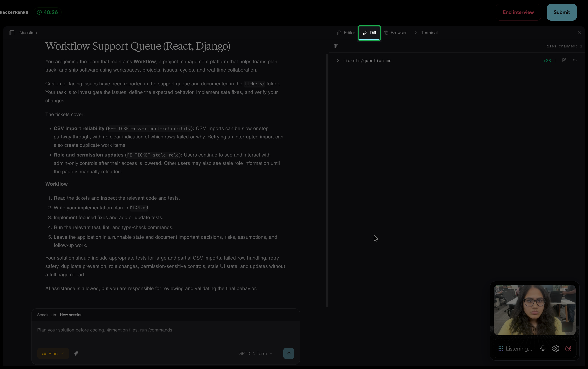Click the Files changed: 1 label
Viewport: 588px width, 369px height.
pyautogui.click(x=563, y=46)
